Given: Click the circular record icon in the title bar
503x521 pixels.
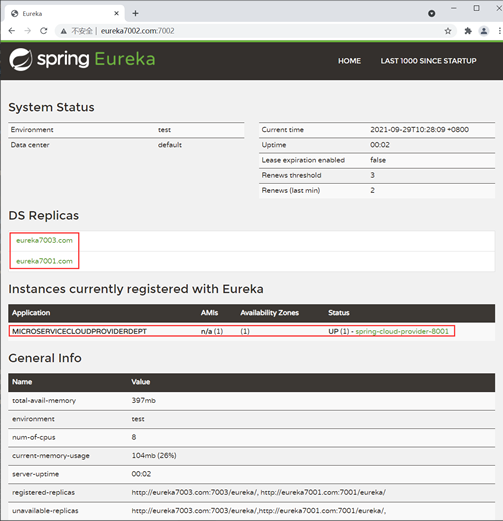Looking at the screenshot, I should point(431,13).
